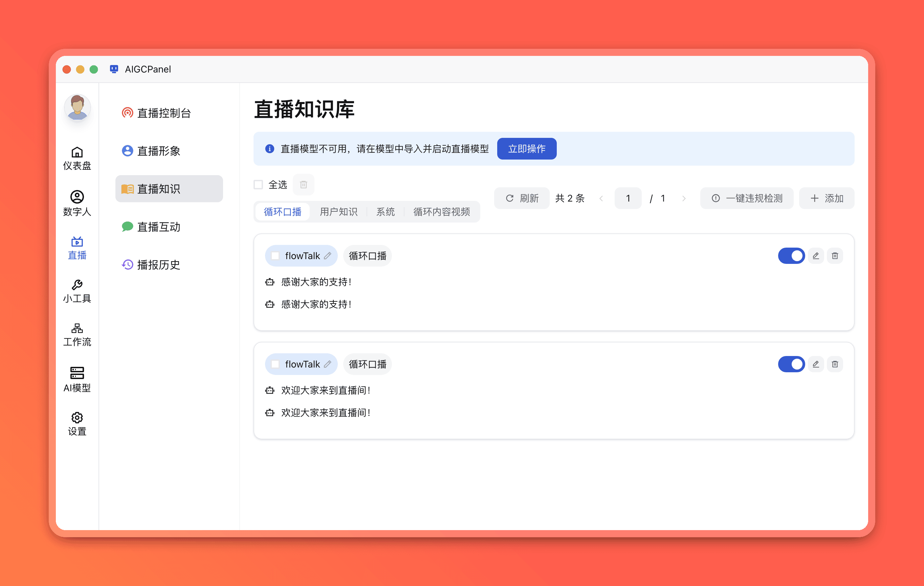This screenshot has width=924, height=586.
Task: Click the 刷新 refresh button
Action: 522,198
